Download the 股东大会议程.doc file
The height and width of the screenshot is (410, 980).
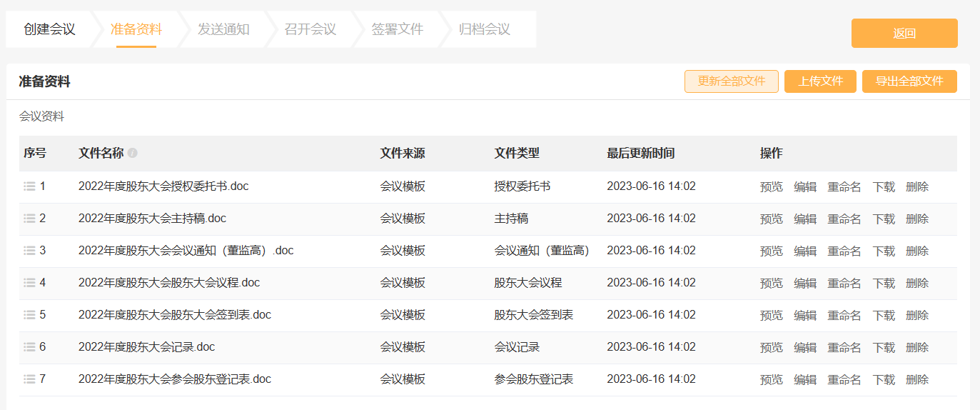point(884,284)
